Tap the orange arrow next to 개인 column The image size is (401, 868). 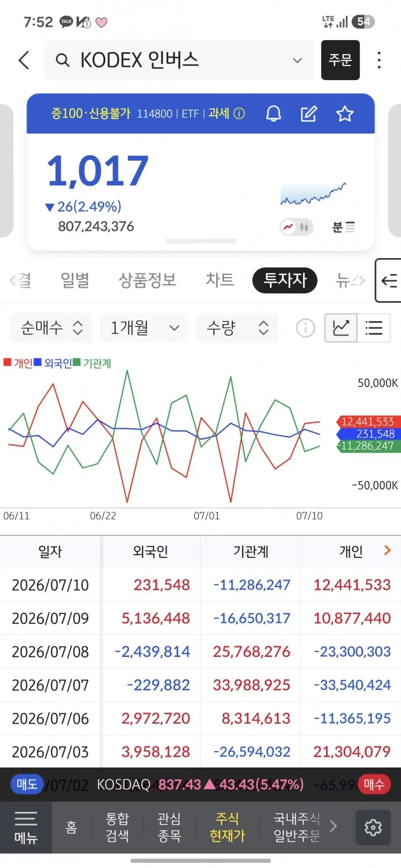point(387,550)
